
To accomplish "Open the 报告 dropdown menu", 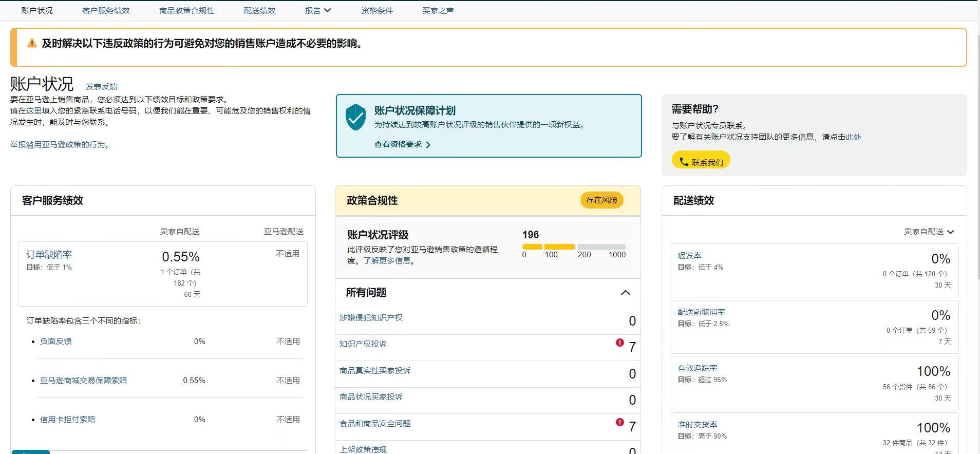I will point(317,10).
